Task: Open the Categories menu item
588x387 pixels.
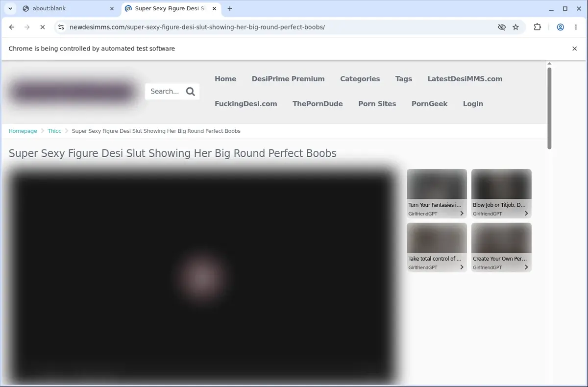Action: (x=360, y=79)
